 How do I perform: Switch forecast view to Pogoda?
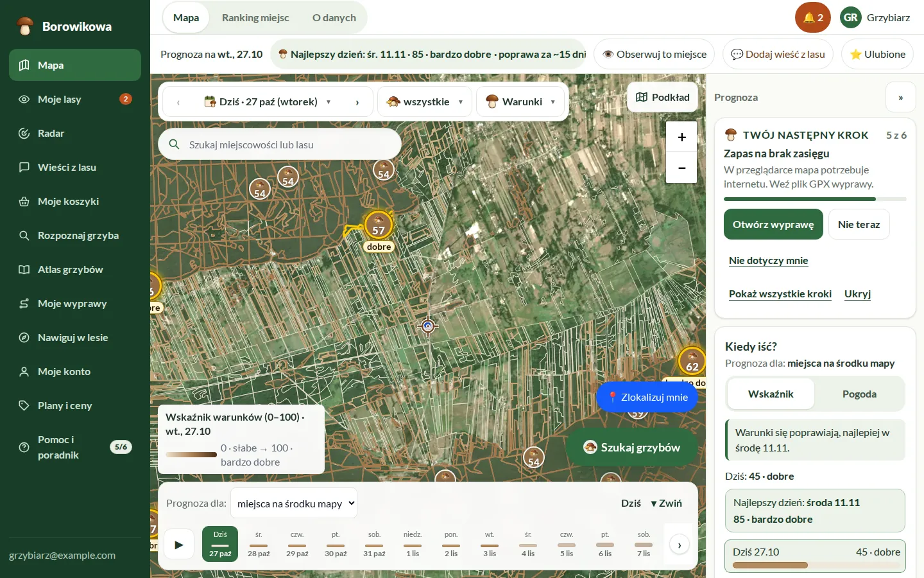pos(859,394)
